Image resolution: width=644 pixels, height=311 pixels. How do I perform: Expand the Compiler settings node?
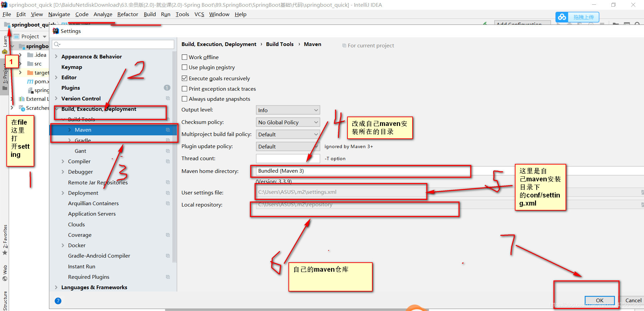click(63, 162)
